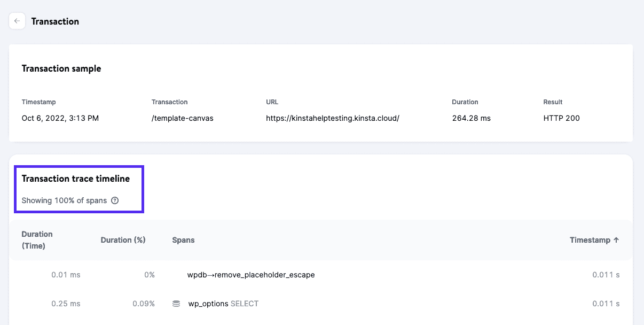Click the Oct 6, 2022 timestamp value
The image size is (644, 325).
click(60, 118)
